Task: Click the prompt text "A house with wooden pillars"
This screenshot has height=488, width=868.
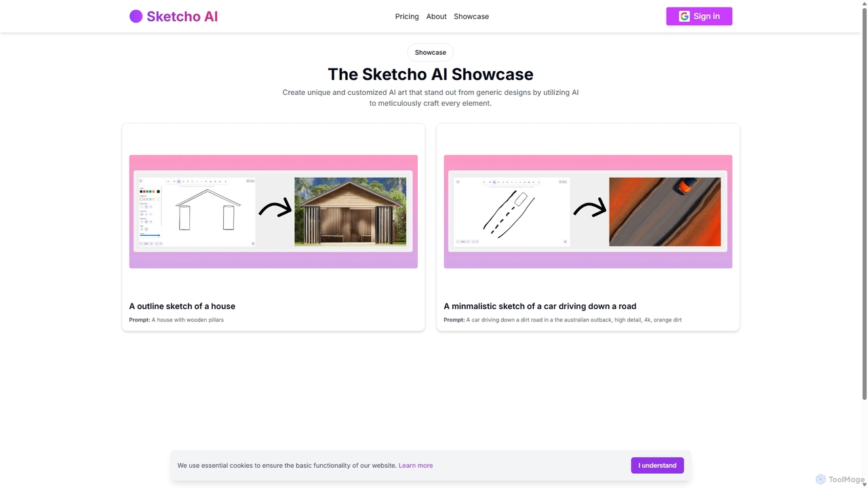Action: pyautogui.click(x=188, y=320)
